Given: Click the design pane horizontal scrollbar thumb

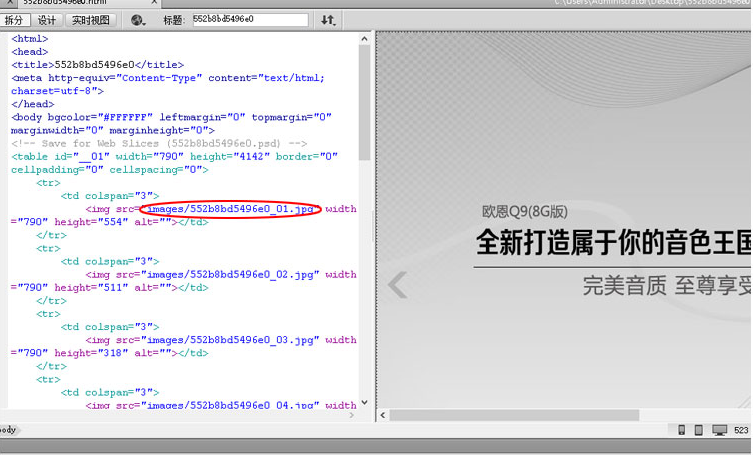Looking at the screenshot, I should click(x=514, y=415).
